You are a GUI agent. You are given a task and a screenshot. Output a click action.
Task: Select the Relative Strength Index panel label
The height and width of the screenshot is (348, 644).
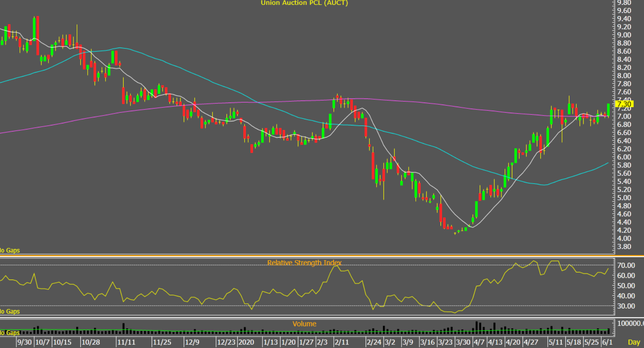tap(304, 263)
